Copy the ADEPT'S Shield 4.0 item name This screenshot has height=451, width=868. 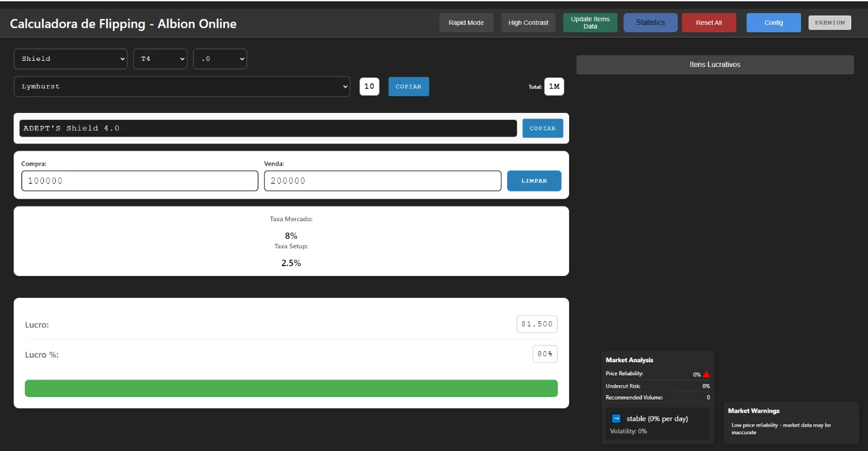click(x=542, y=128)
